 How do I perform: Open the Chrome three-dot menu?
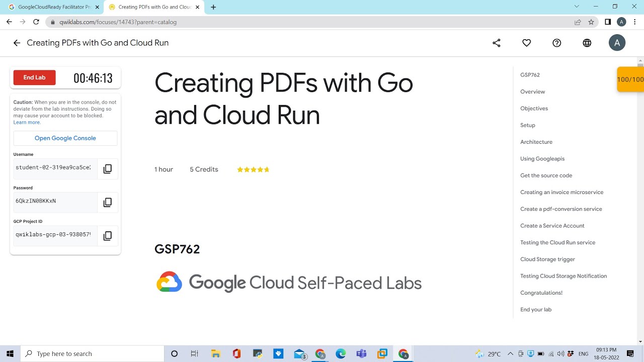coord(635,22)
